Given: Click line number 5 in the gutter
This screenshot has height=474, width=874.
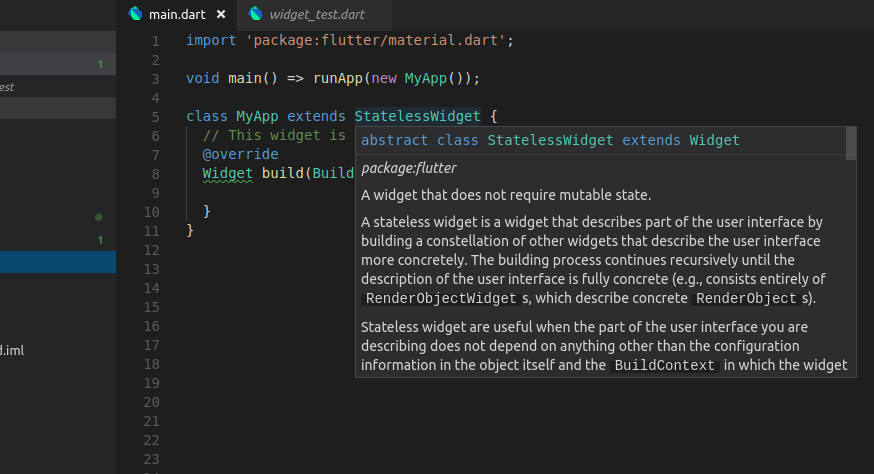Looking at the screenshot, I should (x=155, y=116).
